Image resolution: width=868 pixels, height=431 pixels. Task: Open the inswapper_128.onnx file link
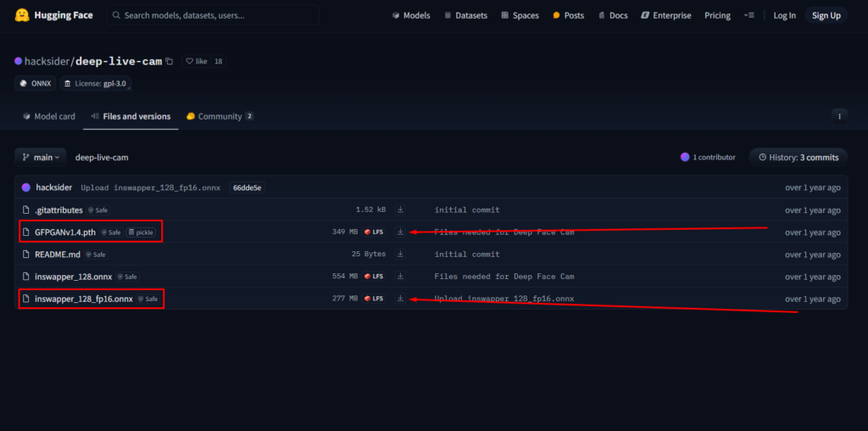pos(74,277)
